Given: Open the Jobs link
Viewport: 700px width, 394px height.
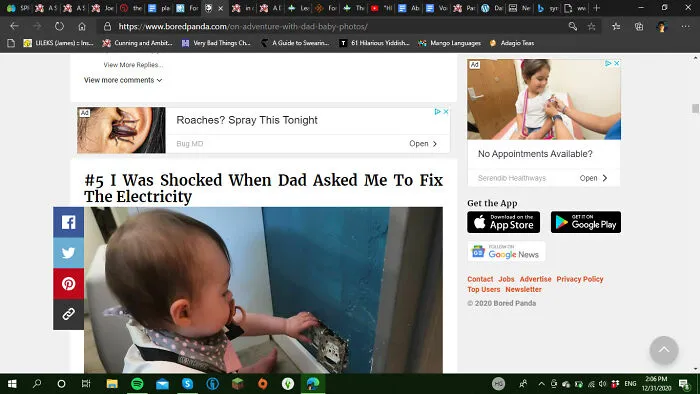Looking at the screenshot, I should click(506, 279).
